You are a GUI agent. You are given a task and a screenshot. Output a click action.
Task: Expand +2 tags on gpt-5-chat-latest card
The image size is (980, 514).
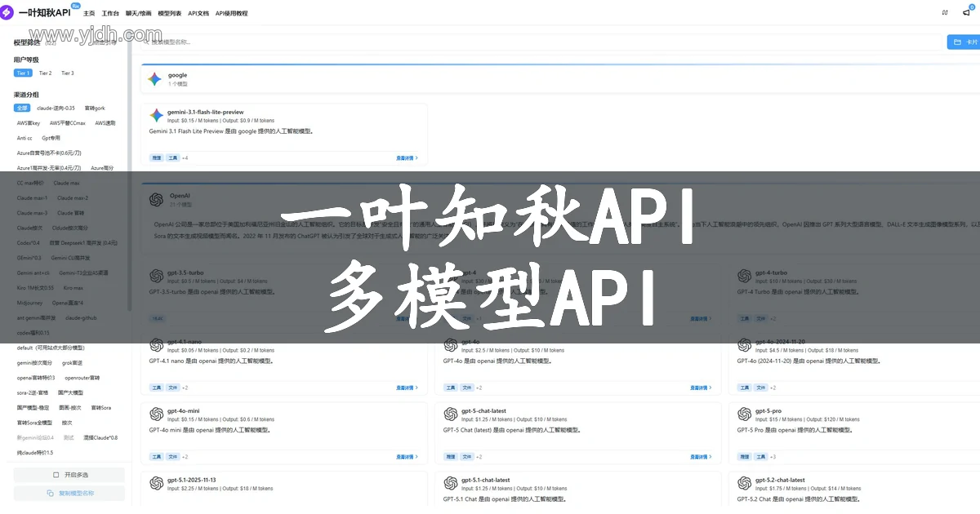[479, 457]
